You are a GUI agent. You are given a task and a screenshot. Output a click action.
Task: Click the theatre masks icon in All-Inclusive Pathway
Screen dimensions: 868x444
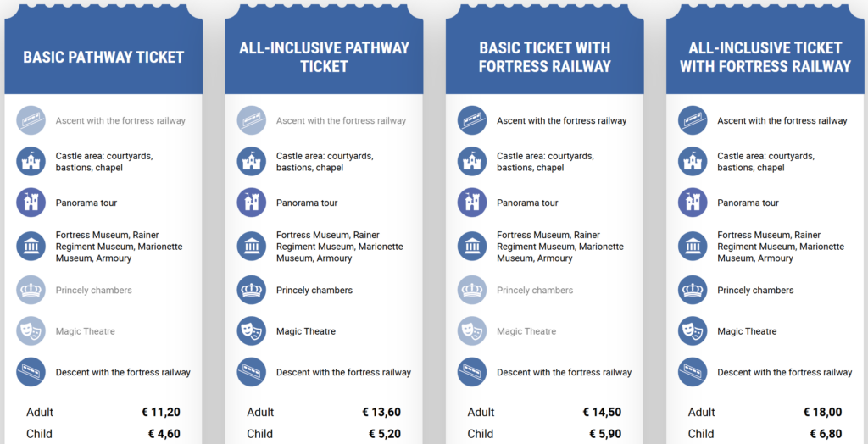(252, 330)
